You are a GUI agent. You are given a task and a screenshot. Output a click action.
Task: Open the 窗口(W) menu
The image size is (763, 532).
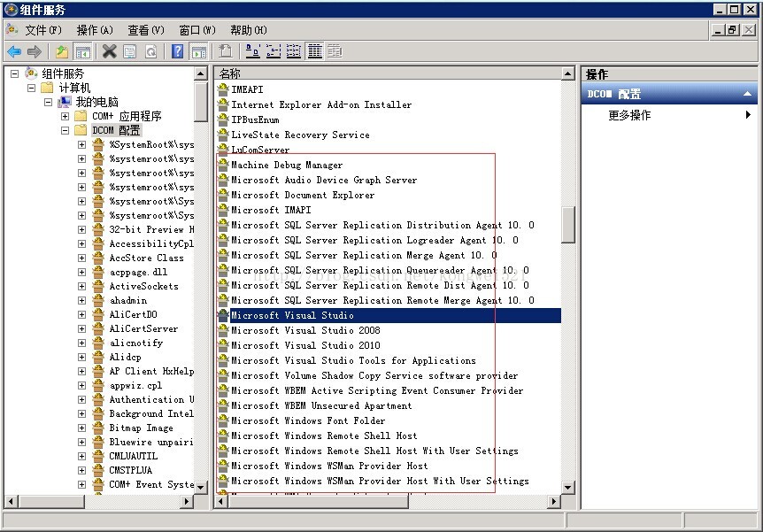click(197, 30)
